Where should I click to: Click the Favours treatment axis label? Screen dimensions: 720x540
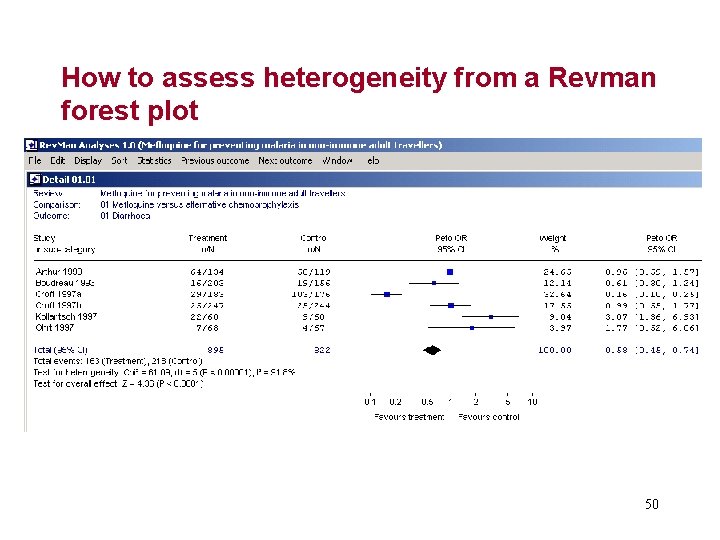[x=409, y=417]
